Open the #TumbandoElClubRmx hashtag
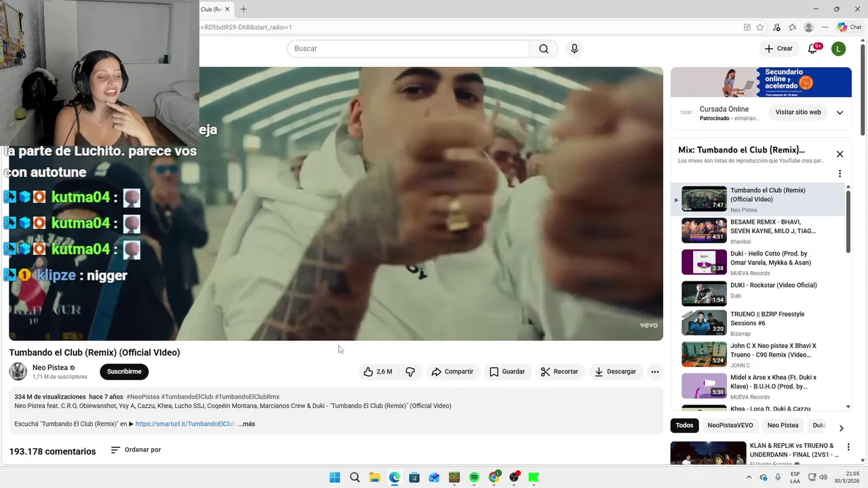The image size is (868, 488). [247, 396]
